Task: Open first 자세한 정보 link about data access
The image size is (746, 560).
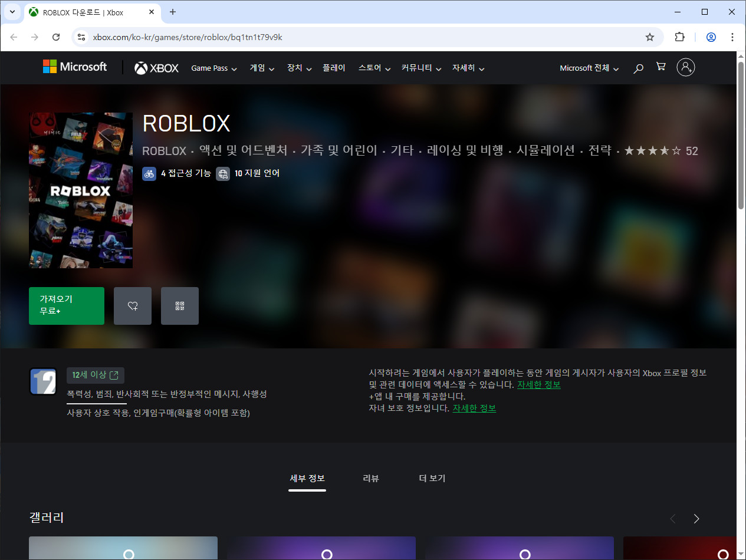Action: click(x=539, y=384)
